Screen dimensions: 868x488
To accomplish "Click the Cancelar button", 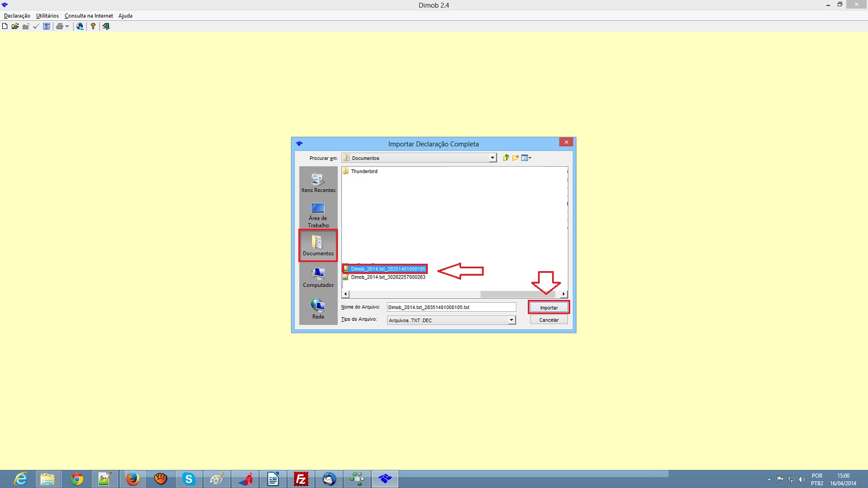I will pyautogui.click(x=549, y=320).
